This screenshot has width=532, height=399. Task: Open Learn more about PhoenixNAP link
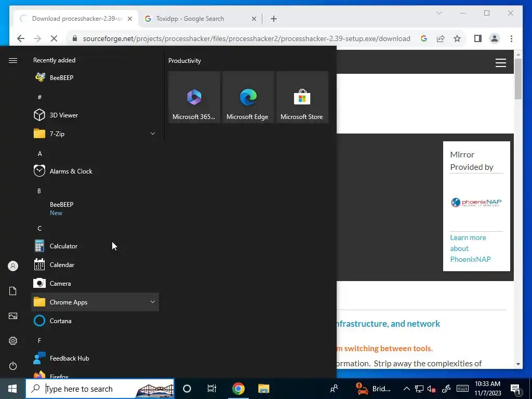(x=470, y=248)
